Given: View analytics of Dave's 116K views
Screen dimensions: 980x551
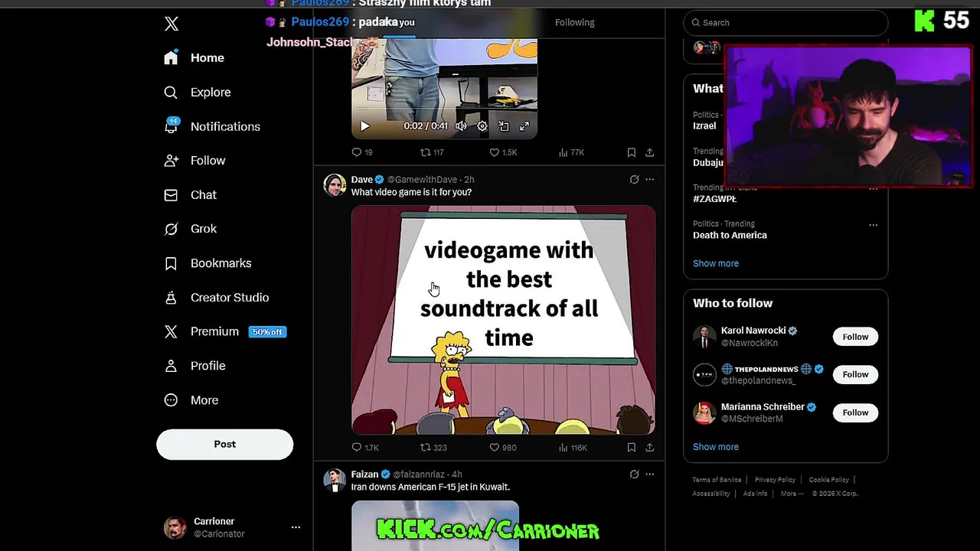Looking at the screenshot, I should click(573, 448).
